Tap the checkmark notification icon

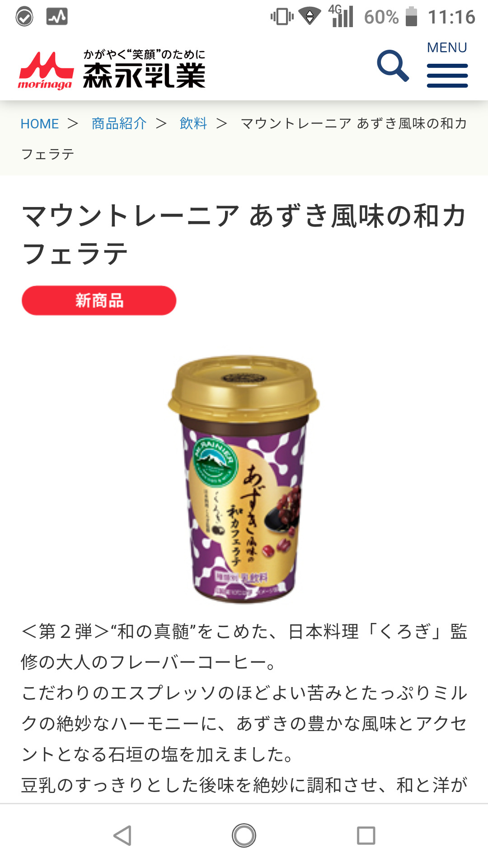tap(24, 17)
